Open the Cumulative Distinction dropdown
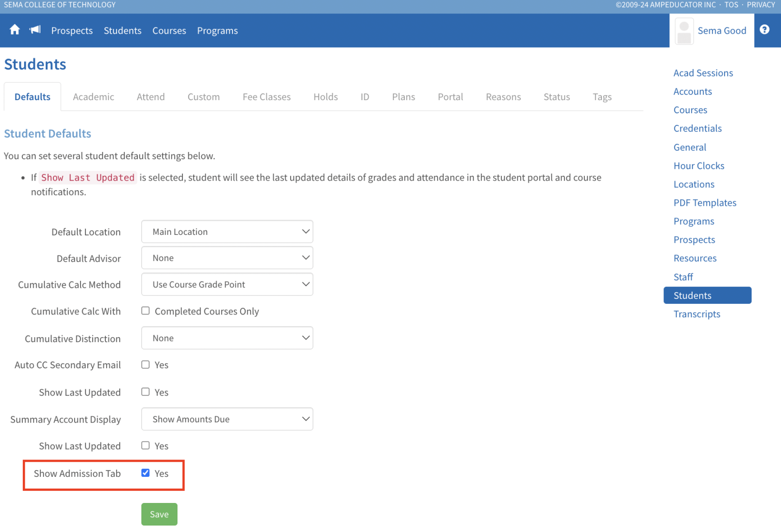 click(227, 338)
